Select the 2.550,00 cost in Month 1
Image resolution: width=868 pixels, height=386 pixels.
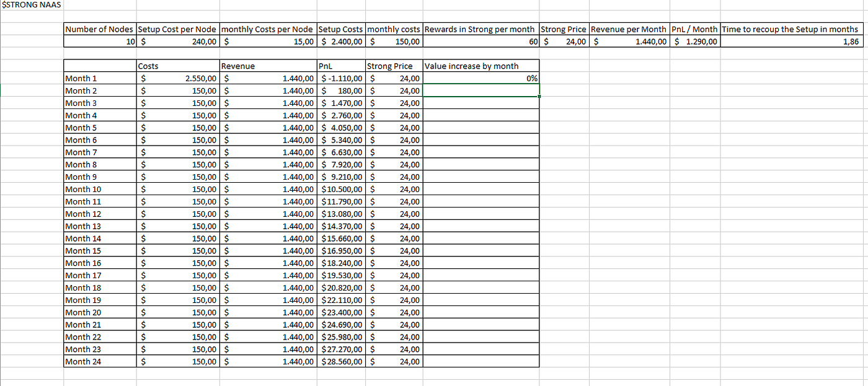[178, 78]
